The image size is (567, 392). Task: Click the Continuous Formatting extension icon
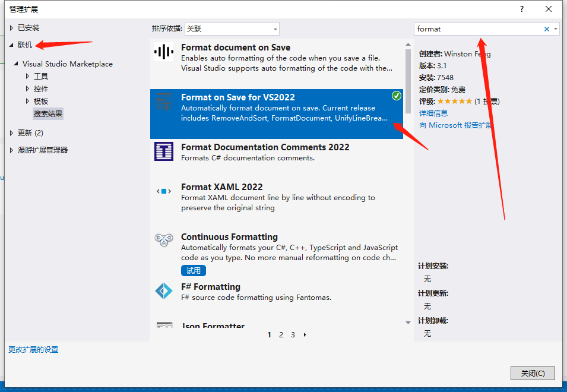click(x=164, y=240)
